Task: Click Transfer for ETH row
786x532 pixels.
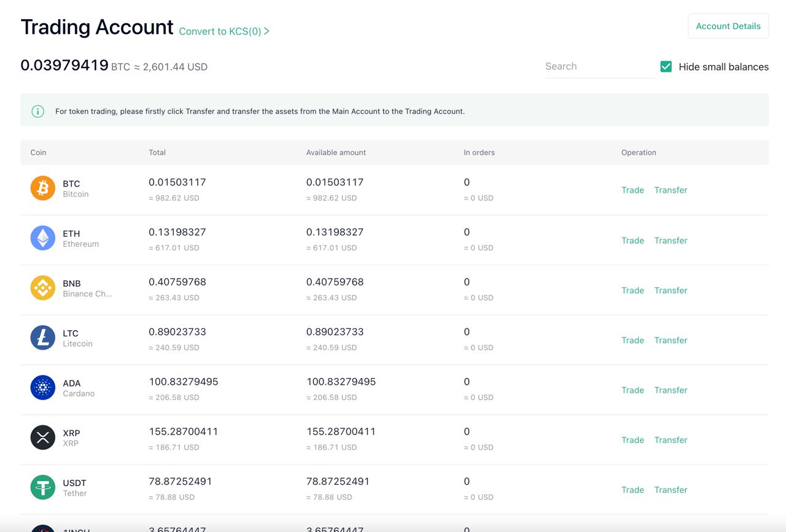Action: (x=671, y=241)
